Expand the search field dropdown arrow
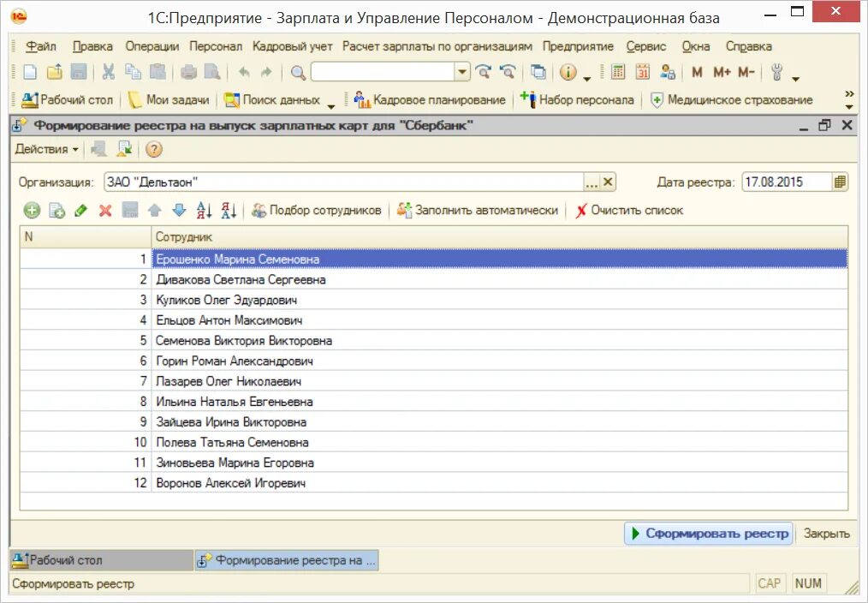This screenshot has width=868, height=603. [462, 72]
